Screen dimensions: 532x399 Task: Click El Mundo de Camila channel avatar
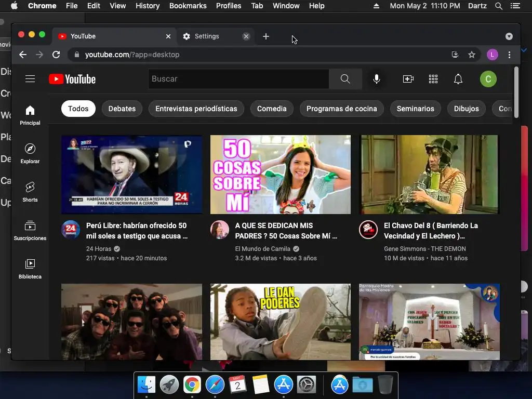(x=220, y=230)
